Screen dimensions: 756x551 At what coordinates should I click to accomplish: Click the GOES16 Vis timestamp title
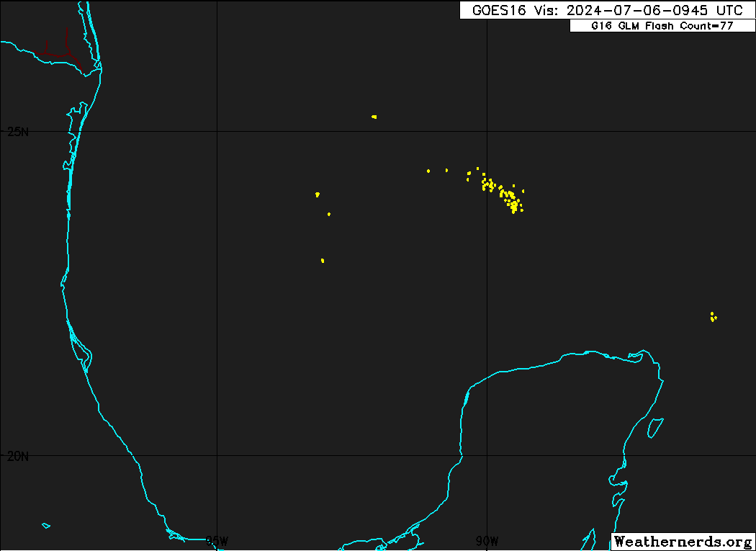607,10
